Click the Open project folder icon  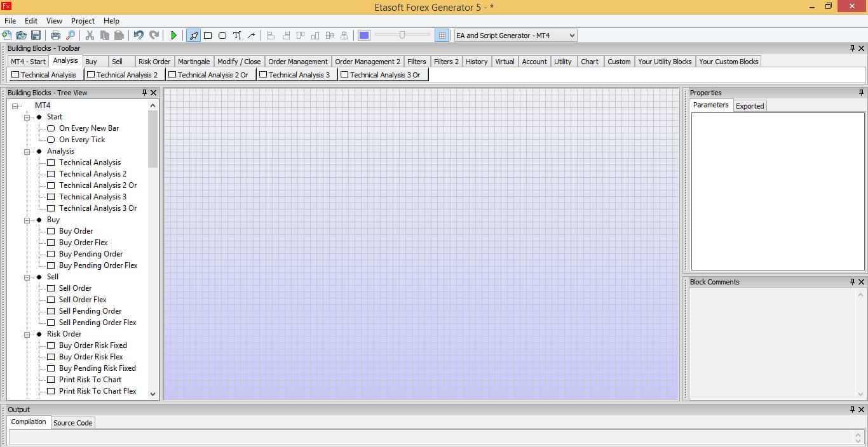(x=21, y=36)
